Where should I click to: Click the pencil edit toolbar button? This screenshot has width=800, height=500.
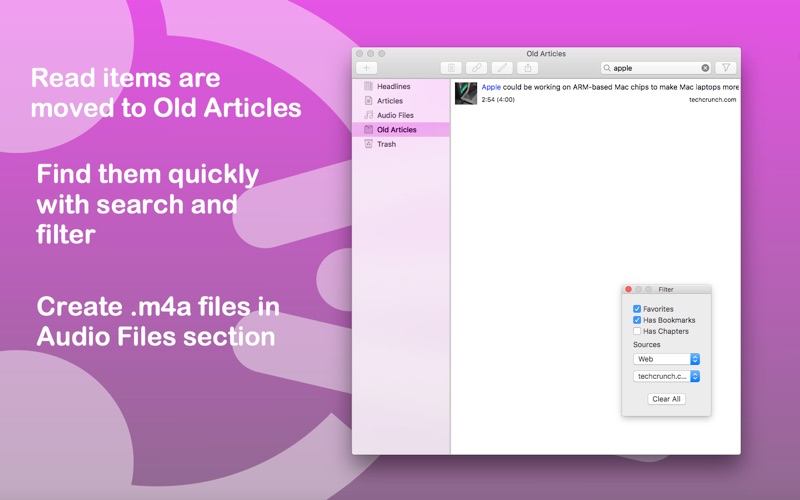click(502, 68)
